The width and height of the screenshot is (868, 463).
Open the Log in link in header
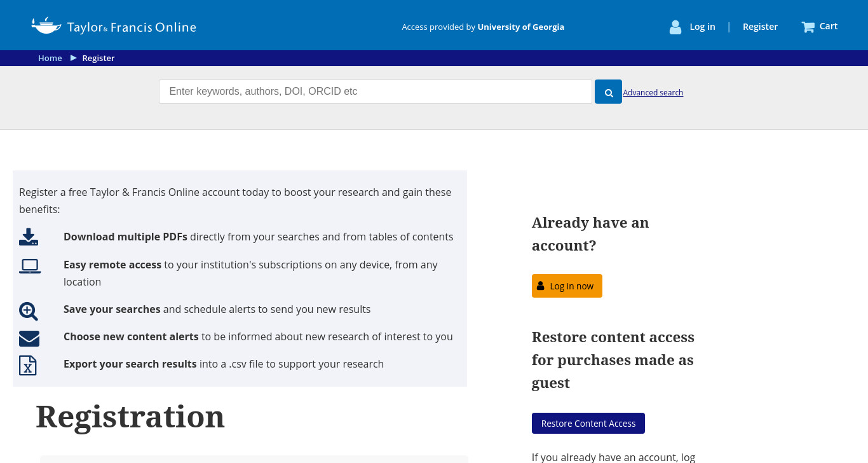point(702,27)
